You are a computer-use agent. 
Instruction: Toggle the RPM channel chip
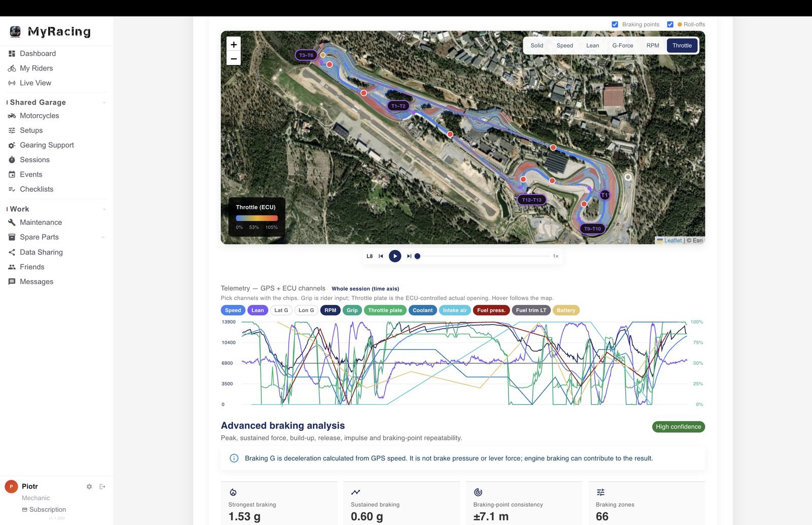click(330, 310)
